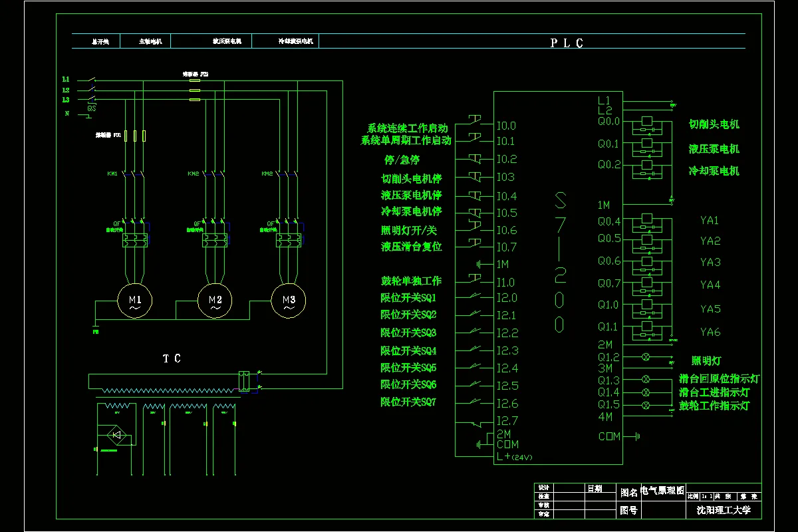Select the 液压泵电机 output label
The image size is (798, 532).
[x=714, y=149]
